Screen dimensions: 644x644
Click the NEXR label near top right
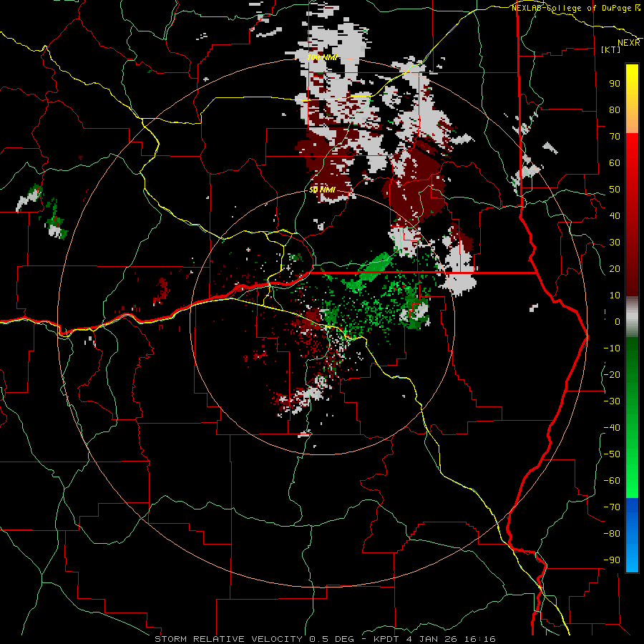click(x=629, y=43)
